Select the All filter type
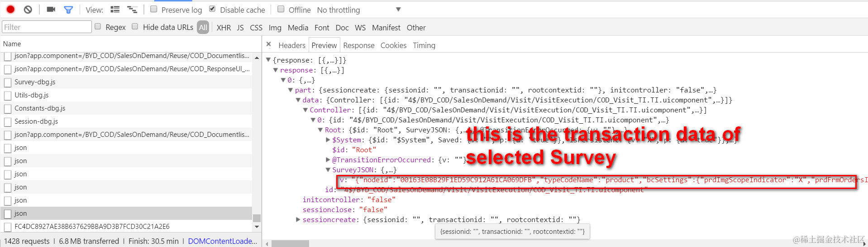 [203, 27]
